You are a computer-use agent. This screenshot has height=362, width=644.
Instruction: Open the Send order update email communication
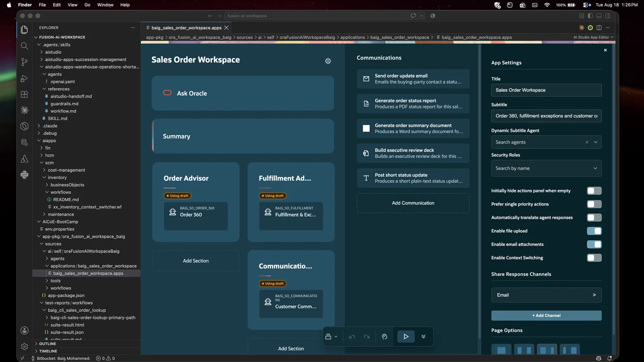point(413,79)
